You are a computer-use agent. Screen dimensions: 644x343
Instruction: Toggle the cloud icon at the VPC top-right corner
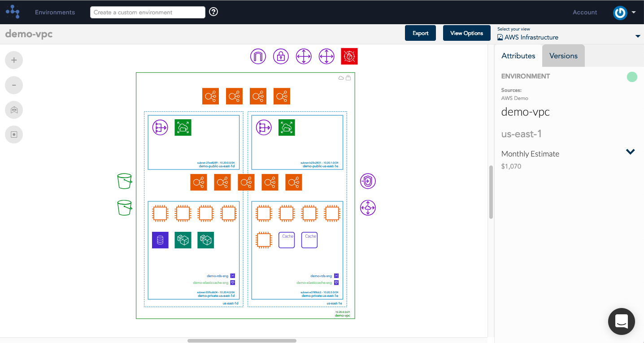click(x=341, y=77)
